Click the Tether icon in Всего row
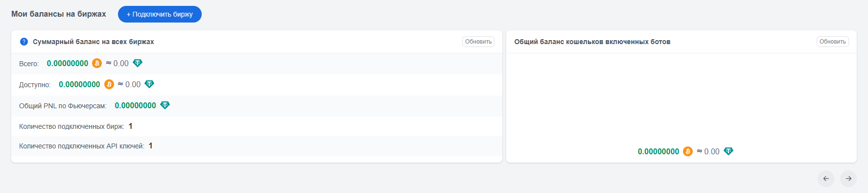The height and width of the screenshot is (193, 868). (138, 63)
